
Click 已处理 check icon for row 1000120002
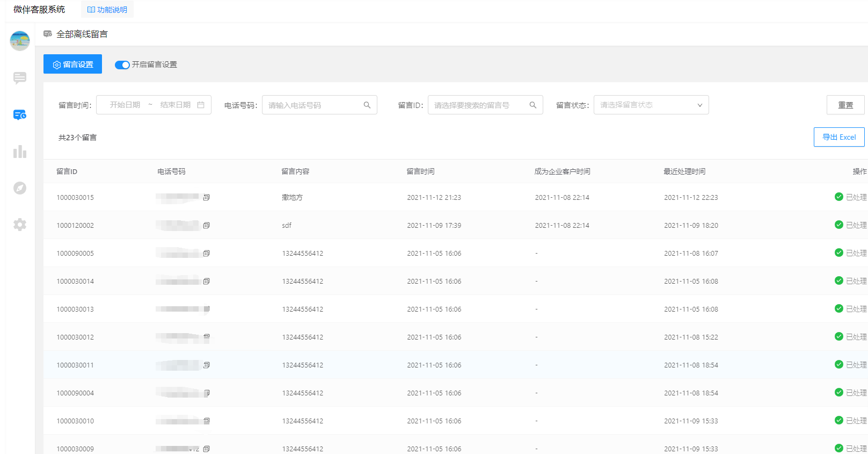[x=839, y=225]
